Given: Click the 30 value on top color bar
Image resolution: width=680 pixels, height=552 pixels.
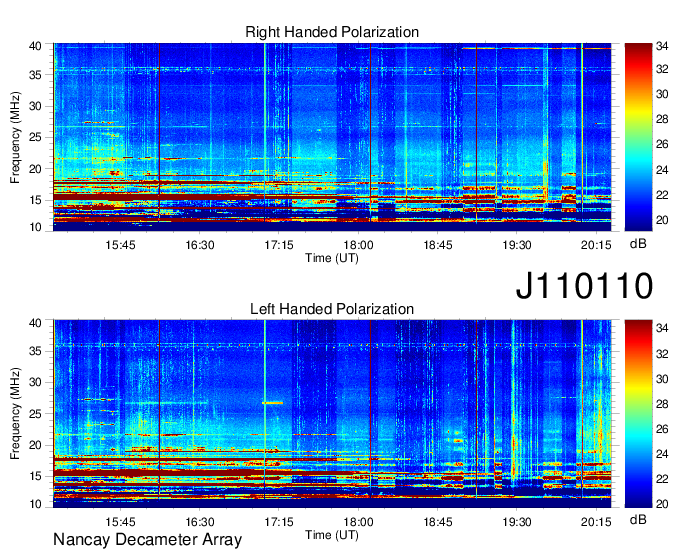Looking at the screenshot, I should pos(662,95).
